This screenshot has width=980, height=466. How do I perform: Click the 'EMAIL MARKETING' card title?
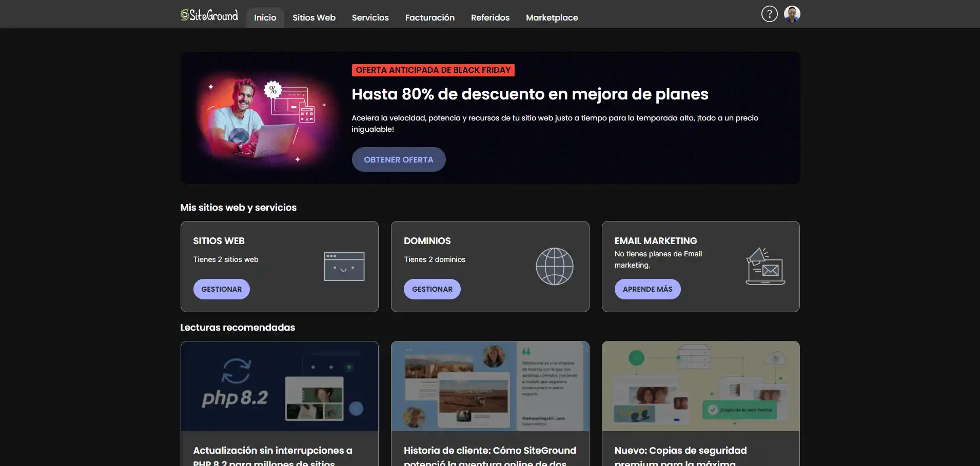656,240
